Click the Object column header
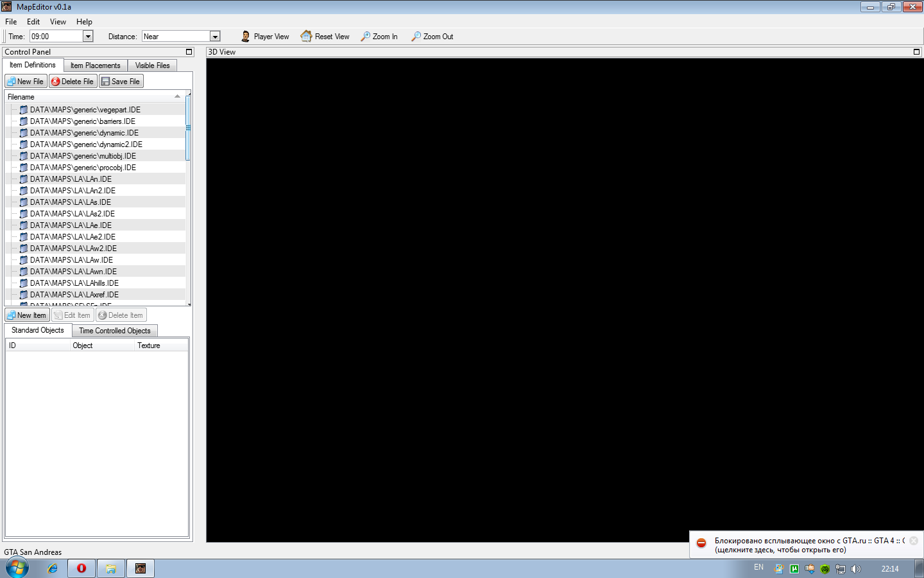Screen dimensions: 924x578 tap(102, 346)
